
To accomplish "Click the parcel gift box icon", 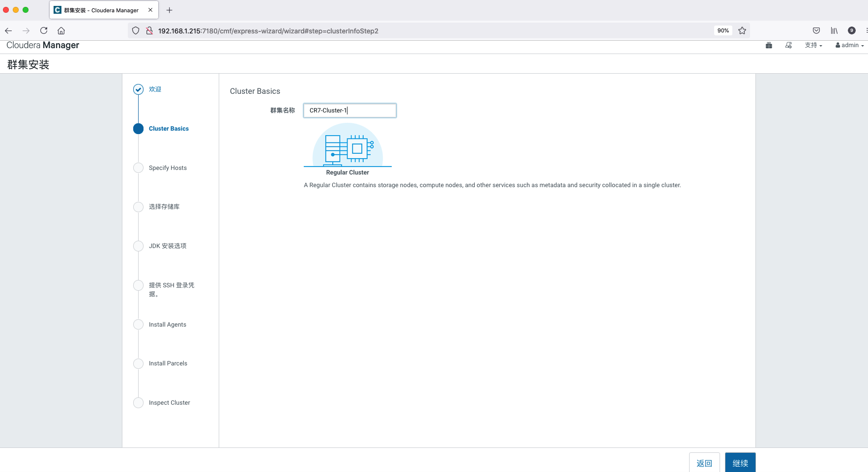I will tap(769, 45).
